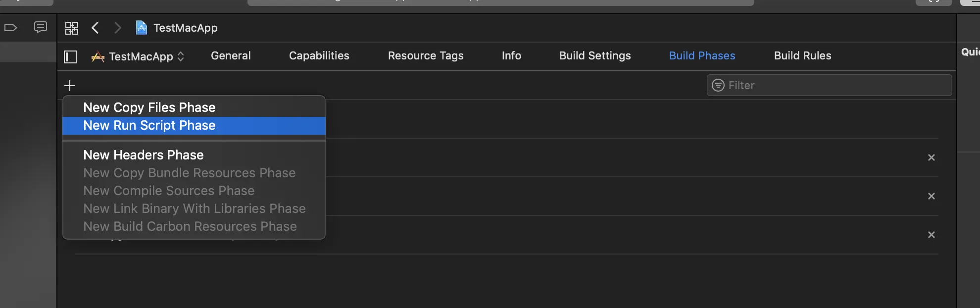
Task: Select New Link Binary With Libraries Phase
Action: click(x=194, y=208)
